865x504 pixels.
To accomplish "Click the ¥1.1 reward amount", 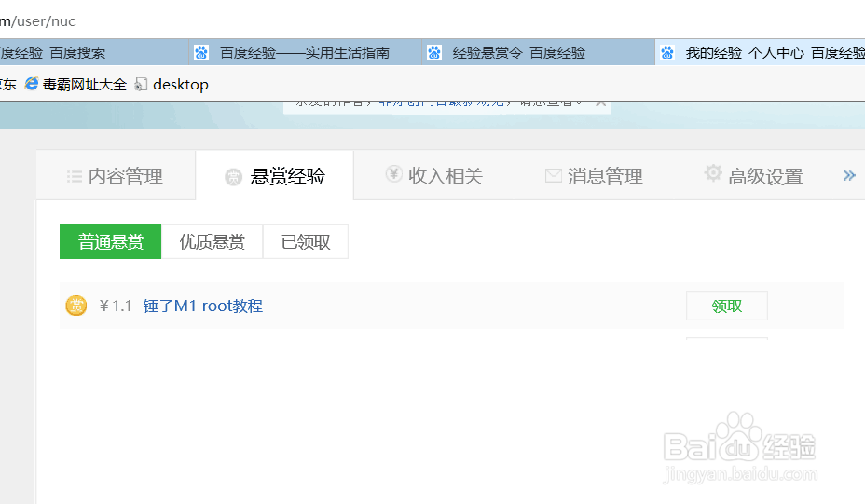I will click(x=116, y=306).
